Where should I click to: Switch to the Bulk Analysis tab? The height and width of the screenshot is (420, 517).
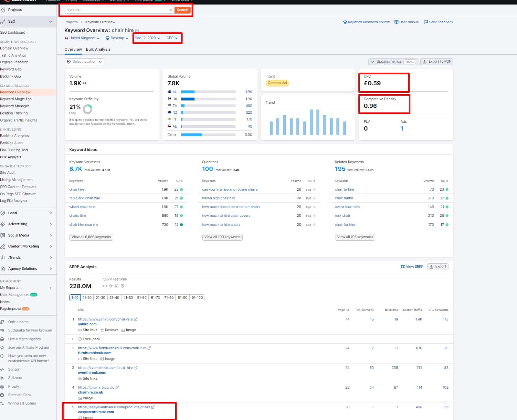[98, 49]
